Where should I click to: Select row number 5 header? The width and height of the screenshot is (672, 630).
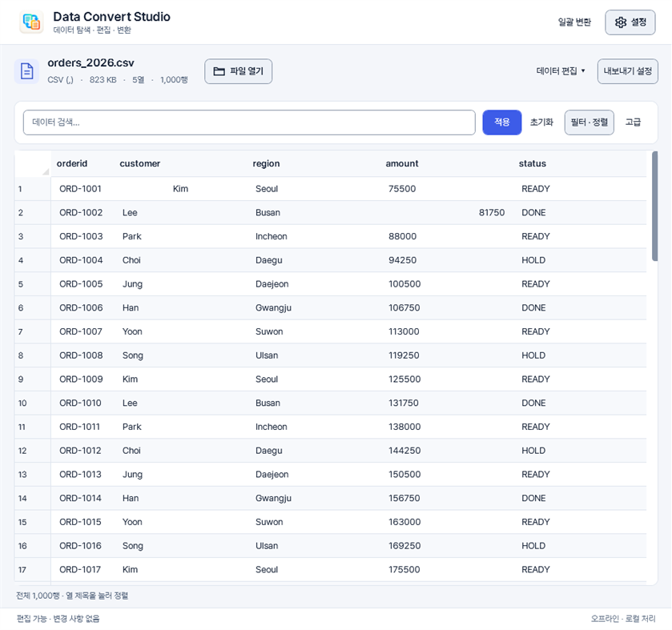tap(33, 284)
